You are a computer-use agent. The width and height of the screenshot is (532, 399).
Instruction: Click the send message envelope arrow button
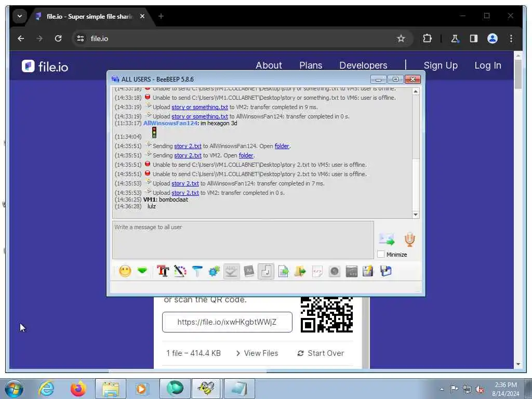click(387, 239)
